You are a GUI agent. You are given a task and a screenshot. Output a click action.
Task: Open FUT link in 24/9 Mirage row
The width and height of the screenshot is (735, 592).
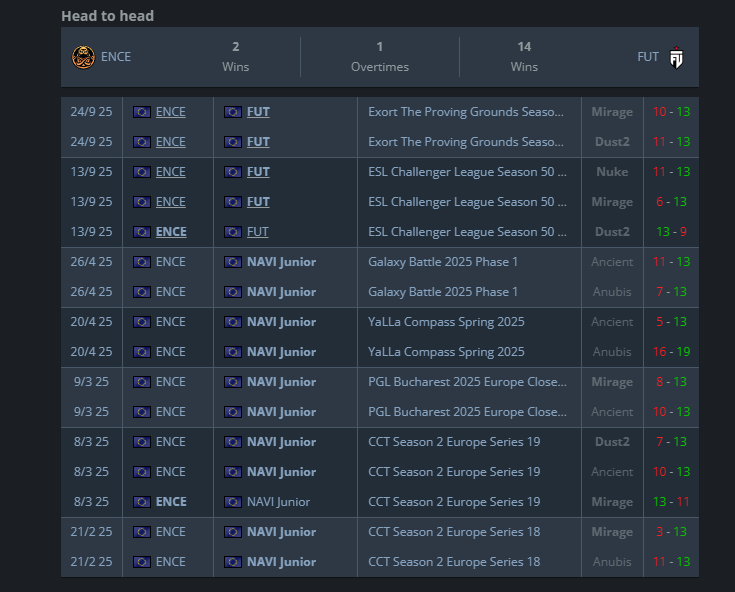pyautogui.click(x=258, y=112)
